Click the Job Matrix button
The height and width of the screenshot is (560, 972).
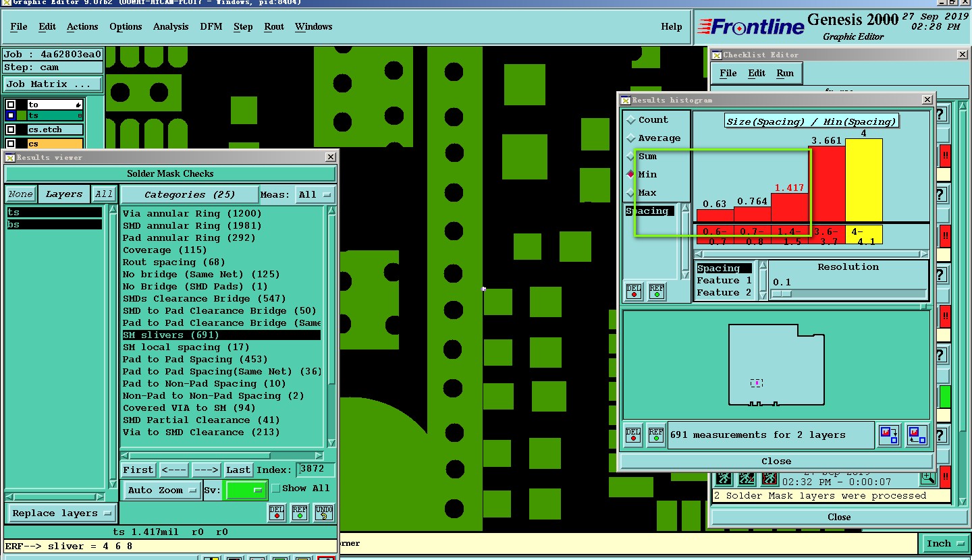point(53,84)
